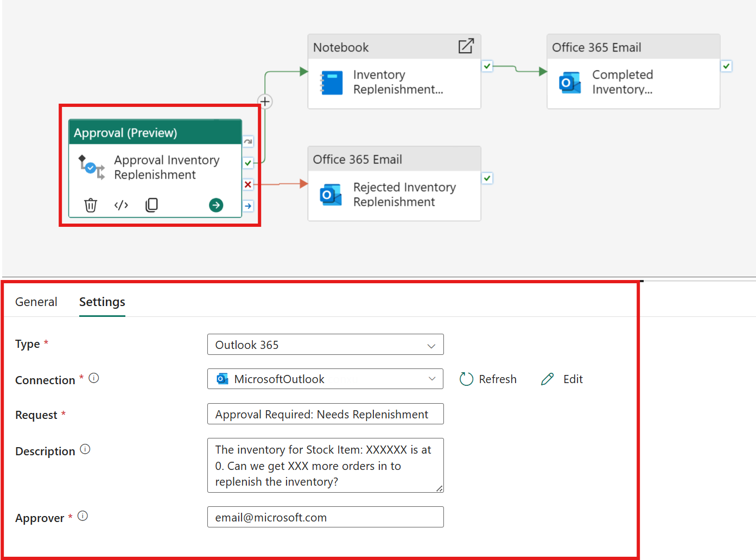This screenshot has width=756, height=560.
Task: Open the Notebook in new window icon
Action: 466,46
